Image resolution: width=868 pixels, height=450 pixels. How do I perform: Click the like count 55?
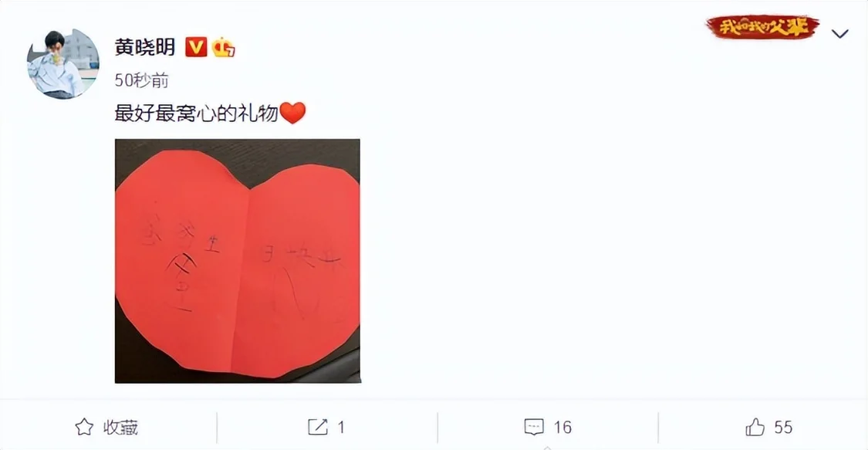tap(783, 428)
